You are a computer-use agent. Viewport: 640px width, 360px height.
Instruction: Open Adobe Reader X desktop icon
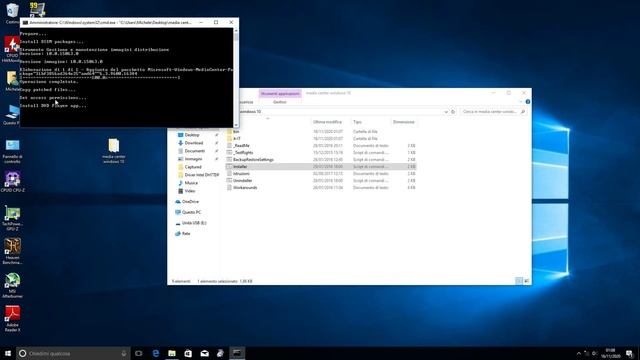tap(12, 319)
